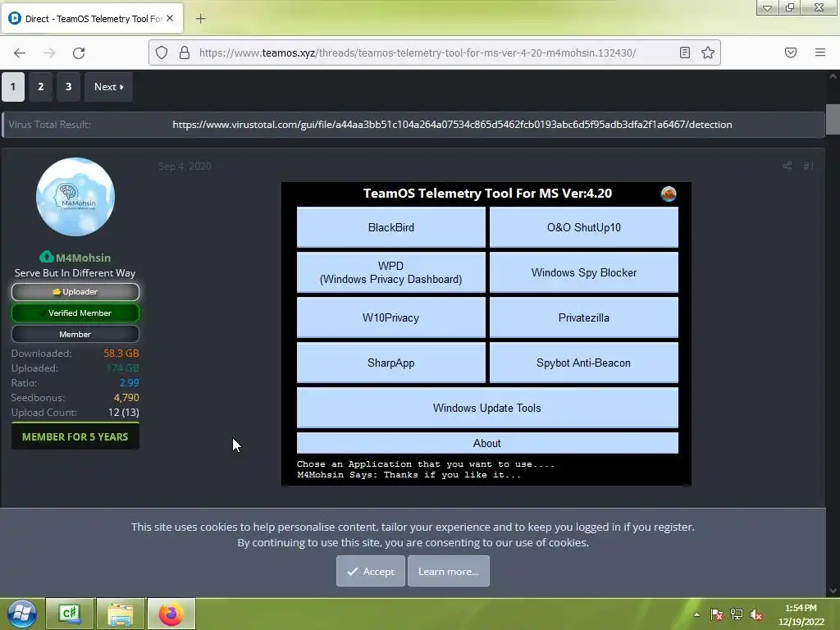Viewport: 840px width, 630px height.
Task: Go to page 2 of the thread
Action: click(x=41, y=87)
